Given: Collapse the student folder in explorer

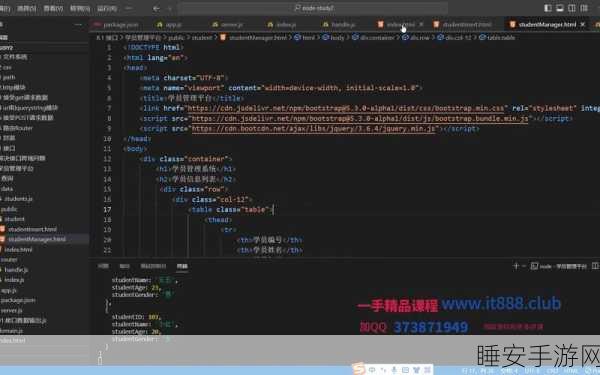Looking at the screenshot, I should click(15, 219).
